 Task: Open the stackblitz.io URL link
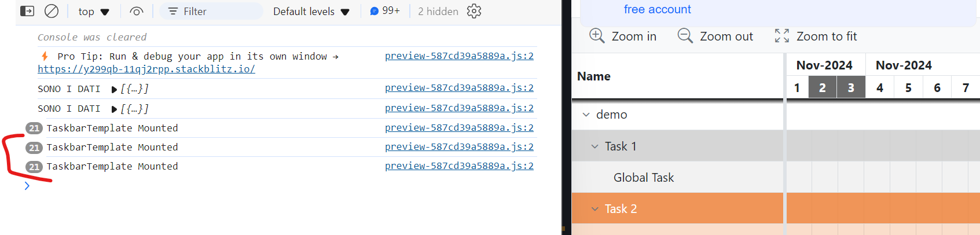pos(146,69)
